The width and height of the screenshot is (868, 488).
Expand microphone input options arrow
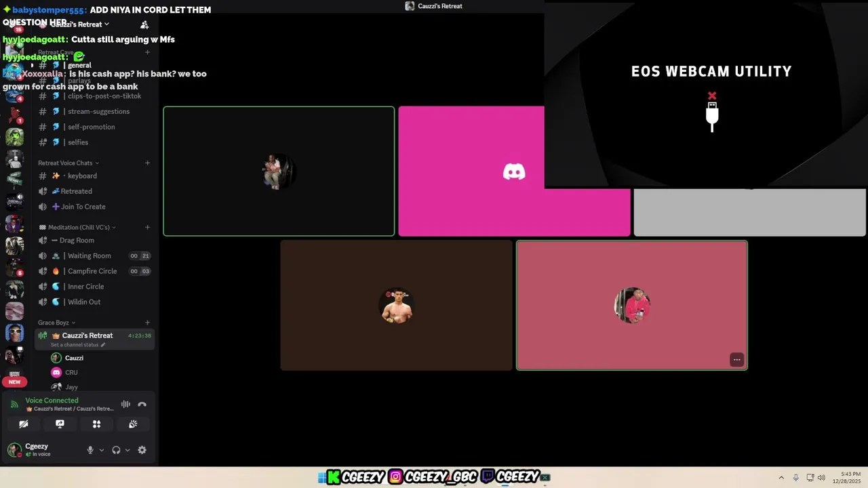(102, 450)
